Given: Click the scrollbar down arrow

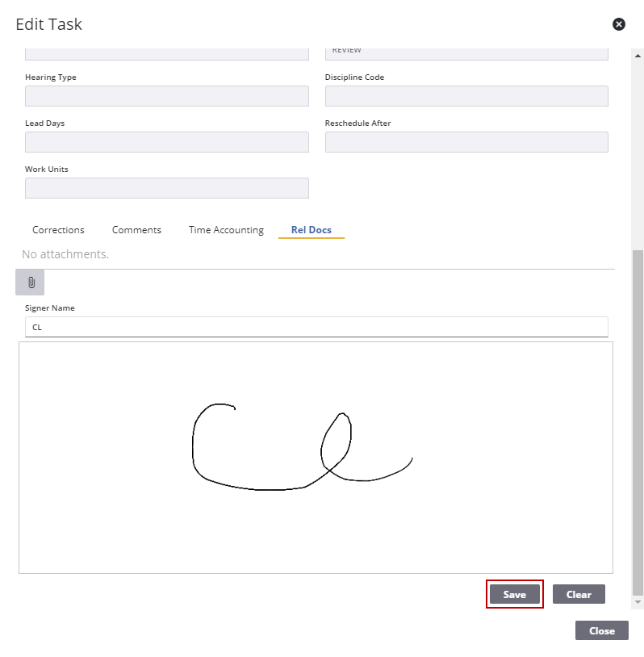Looking at the screenshot, I should coord(638,602).
